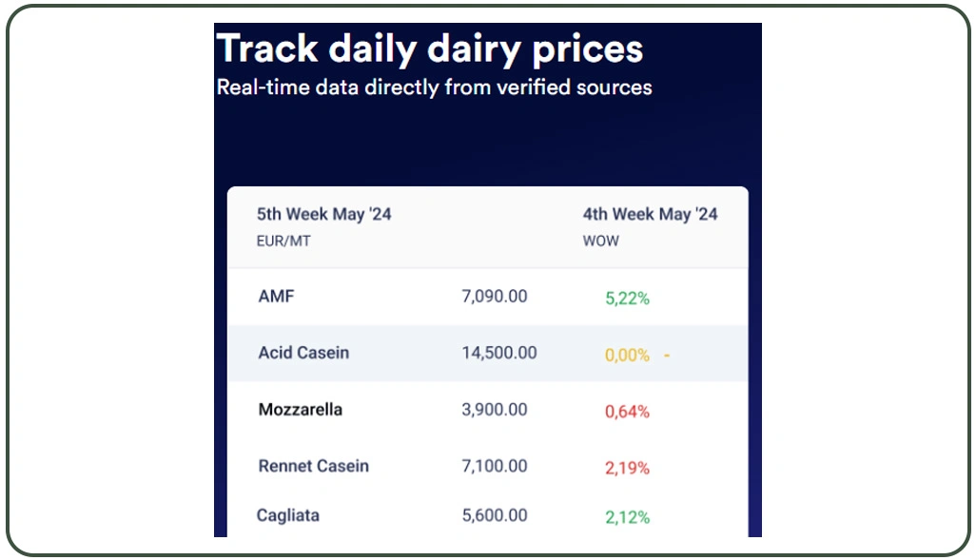Click the EUR/MT unit label
The height and width of the screenshot is (560, 976).
tap(283, 241)
